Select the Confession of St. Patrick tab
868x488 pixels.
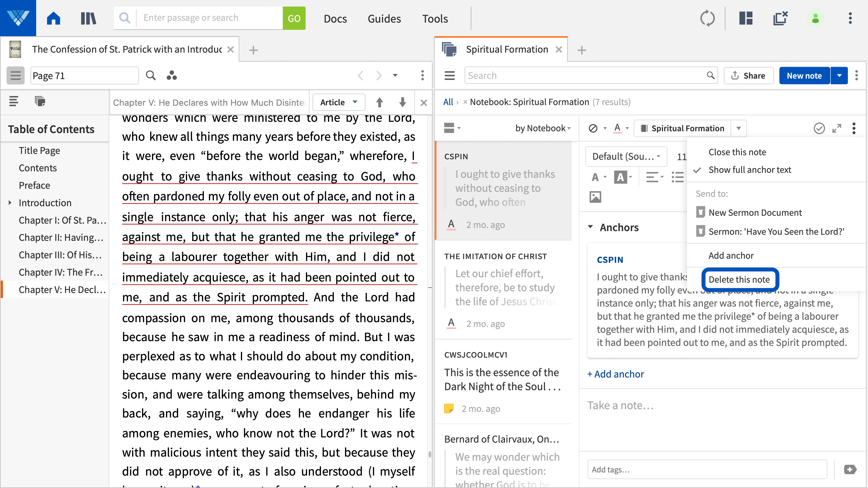coord(127,49)
